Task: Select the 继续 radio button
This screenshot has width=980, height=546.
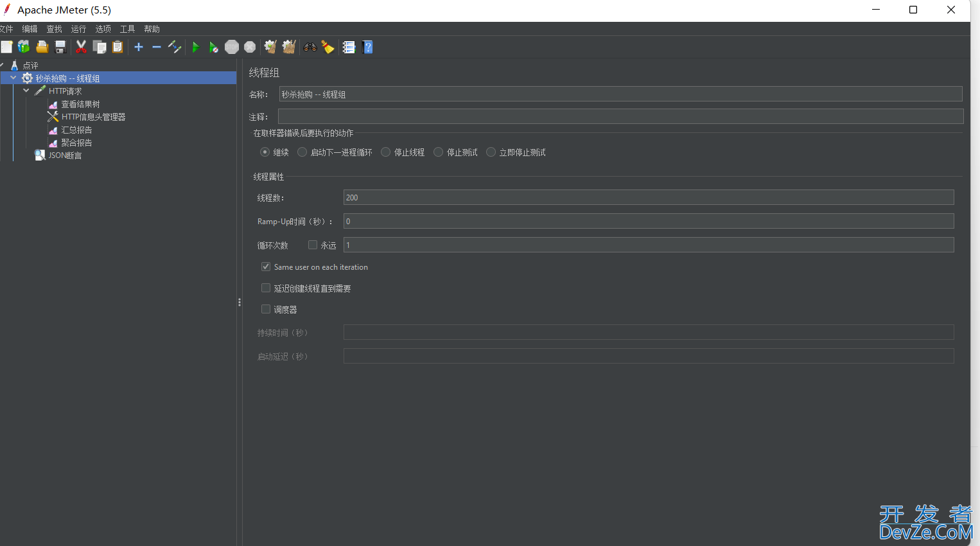Action: pyautogui.click(x=265, y=152)
